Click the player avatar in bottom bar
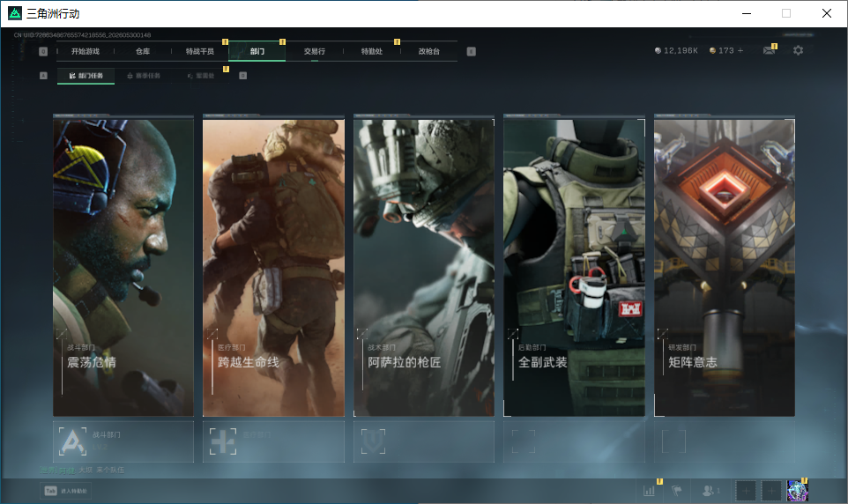The image size is (848, 504). click(x=797, y=491)
